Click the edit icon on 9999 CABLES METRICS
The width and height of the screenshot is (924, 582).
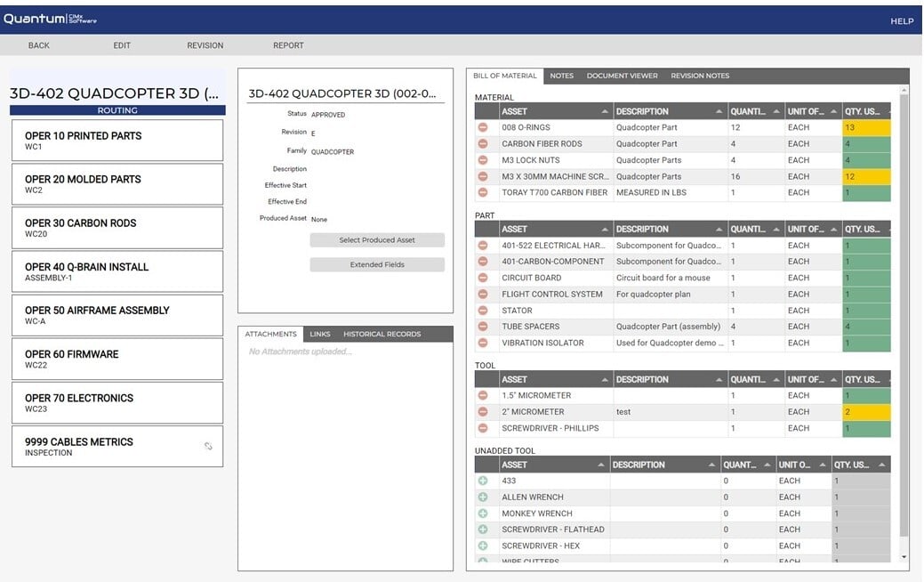tap(207, 447)
